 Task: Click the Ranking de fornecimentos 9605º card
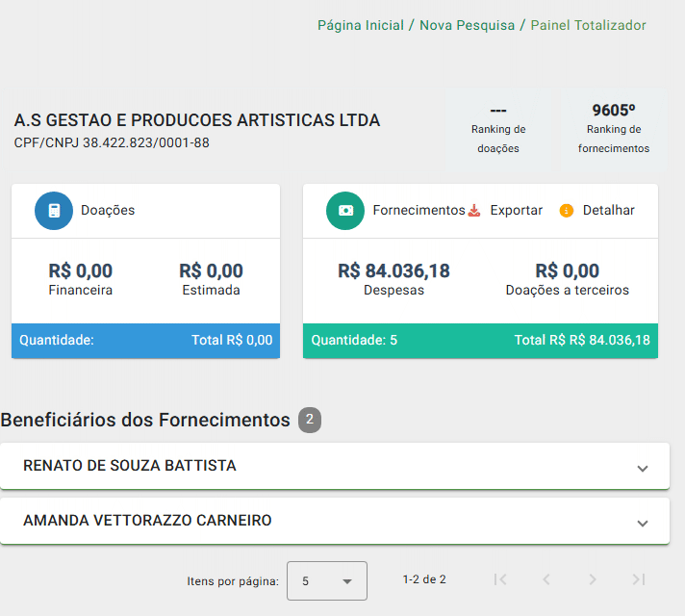point(614,129)
